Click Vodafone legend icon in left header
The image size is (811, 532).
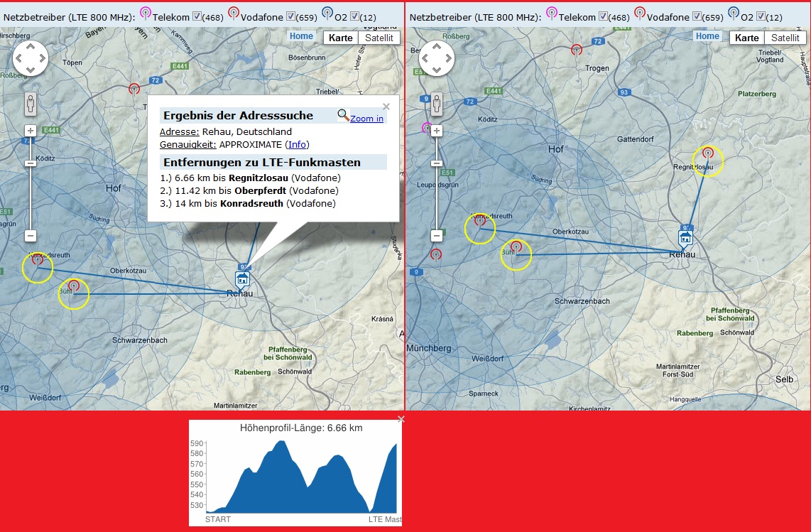pyautogui.click(x=234, y=13)
